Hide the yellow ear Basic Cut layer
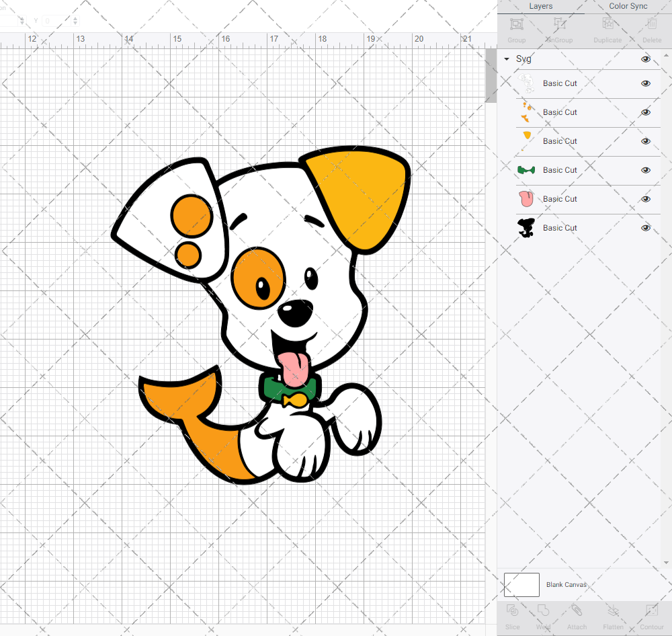This screenshot has width=672, height=636. pos(645,142)
